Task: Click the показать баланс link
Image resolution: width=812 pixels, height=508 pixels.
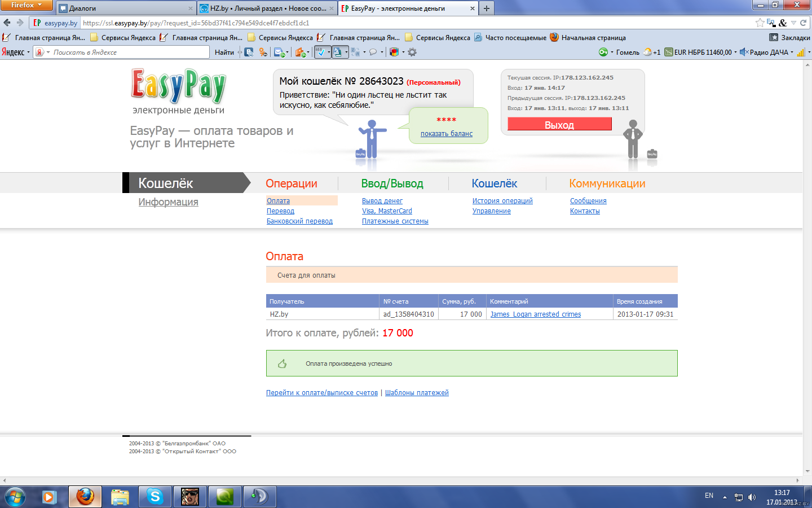Action: tap(447, 134)
